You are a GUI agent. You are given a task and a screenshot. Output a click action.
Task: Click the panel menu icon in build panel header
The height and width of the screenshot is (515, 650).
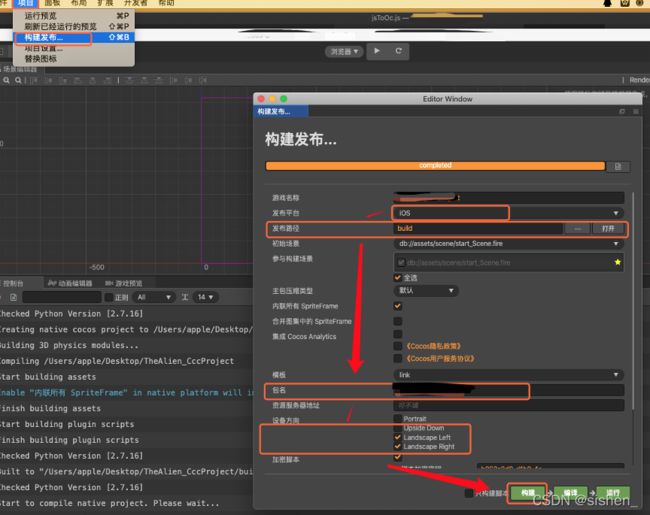[x=635, y=112]
